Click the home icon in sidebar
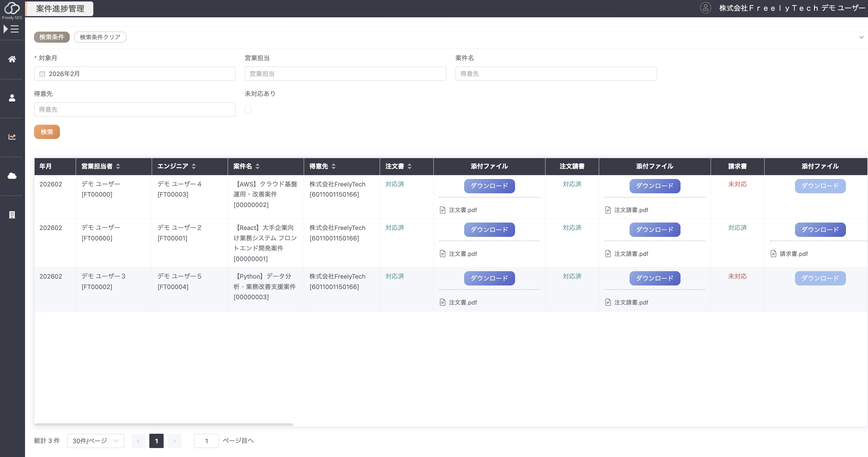This screenshot has height=457, width=868. (12, 59)
